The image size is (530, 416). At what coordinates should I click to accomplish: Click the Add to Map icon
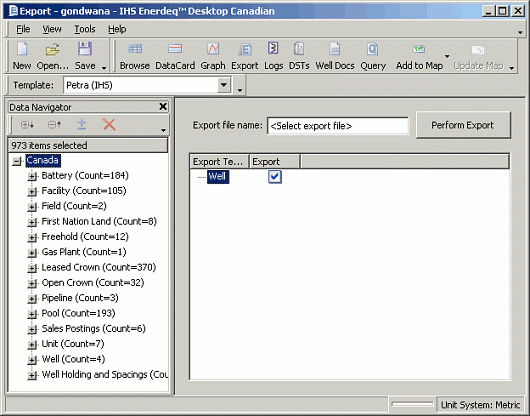tap(419, 56)
